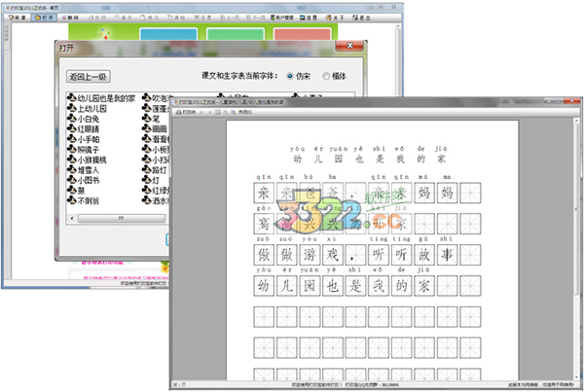Click the 上一页 toolbar button
Viewport: 584px width, 392px height.
pos(229,18)
